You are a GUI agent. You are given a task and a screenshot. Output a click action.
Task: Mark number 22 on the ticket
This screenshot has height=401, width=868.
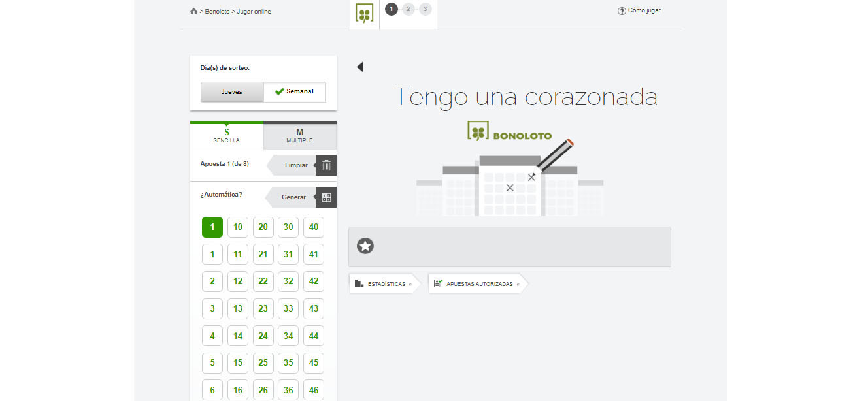pos(263,281)
